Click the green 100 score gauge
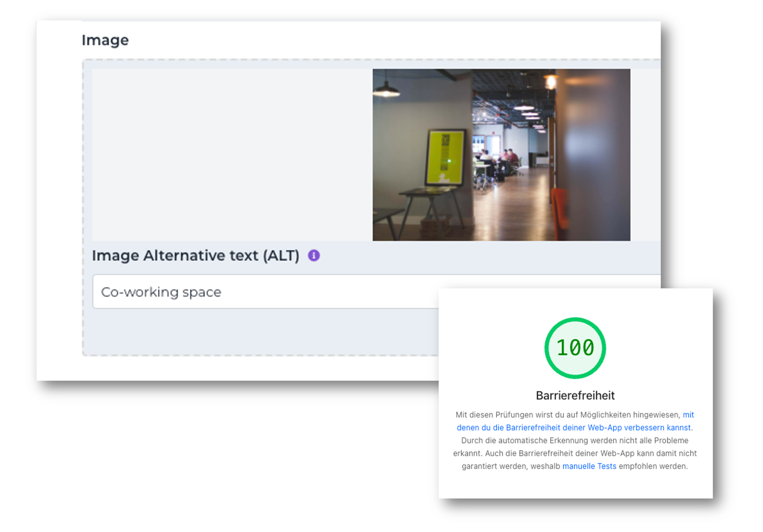 [575, 348]
